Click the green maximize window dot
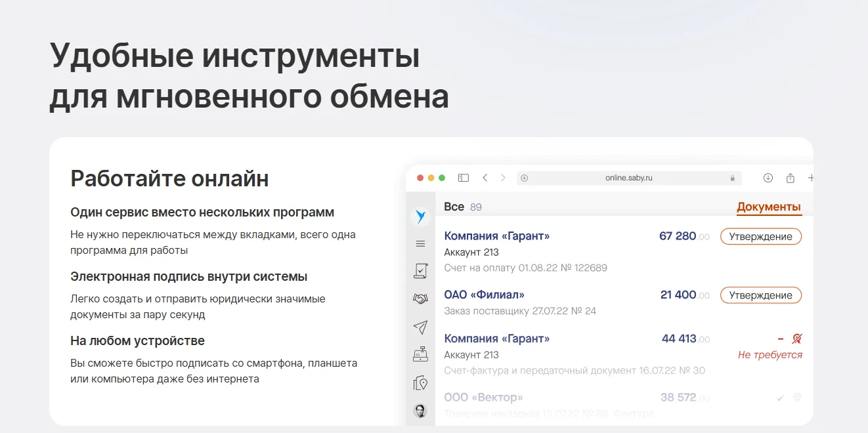 (442, 178)
